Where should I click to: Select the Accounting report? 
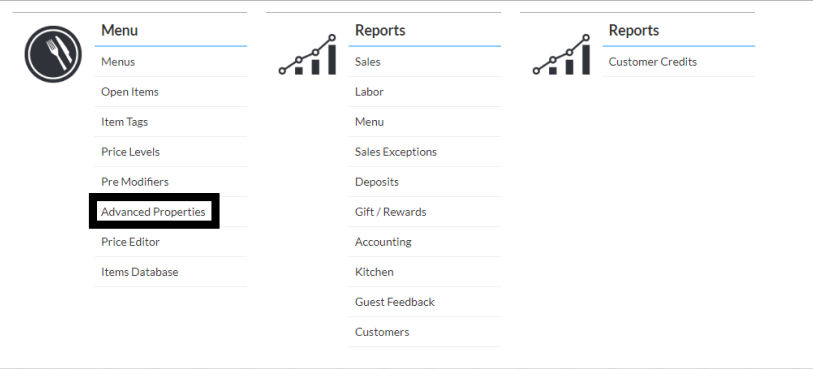[x=383, y=242]
